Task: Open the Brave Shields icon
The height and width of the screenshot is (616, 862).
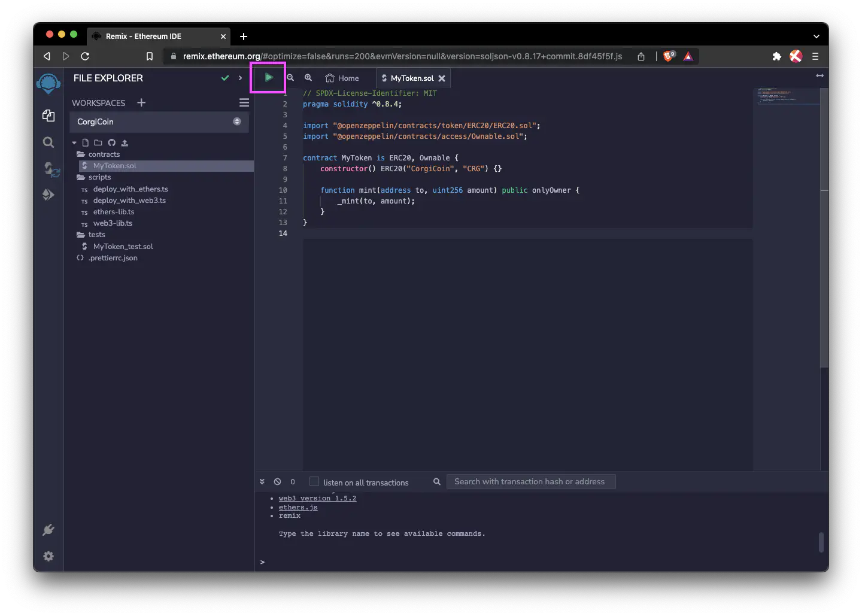Action: coord(669,56)
